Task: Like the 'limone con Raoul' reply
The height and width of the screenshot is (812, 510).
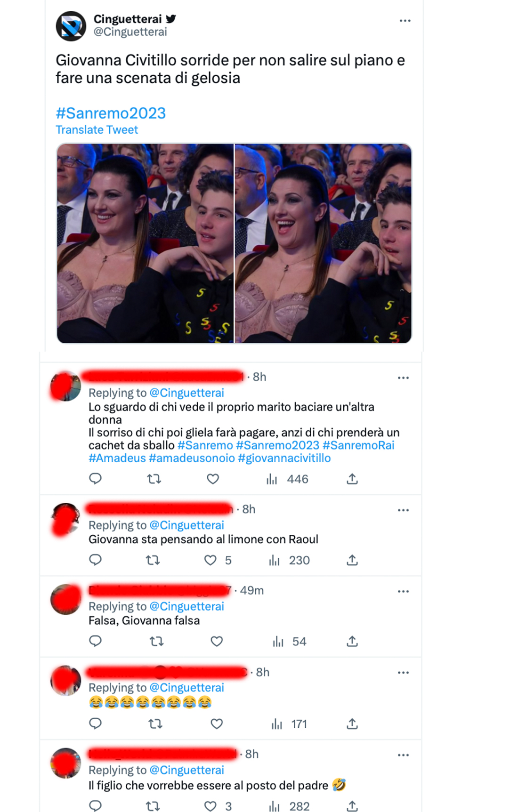Action: click(x=210, y=560)
